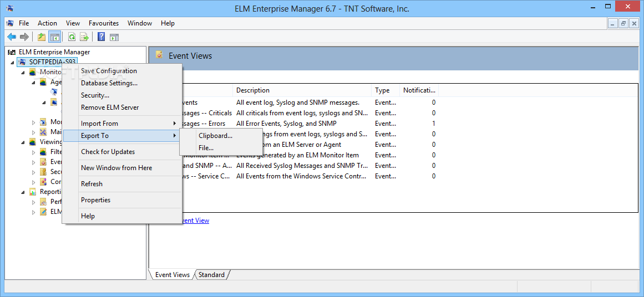Click the Up One Level folder icon
Image resolution: width=644 pixels, height=297 pixels.
pyautogui.click(x=42, y=37)
